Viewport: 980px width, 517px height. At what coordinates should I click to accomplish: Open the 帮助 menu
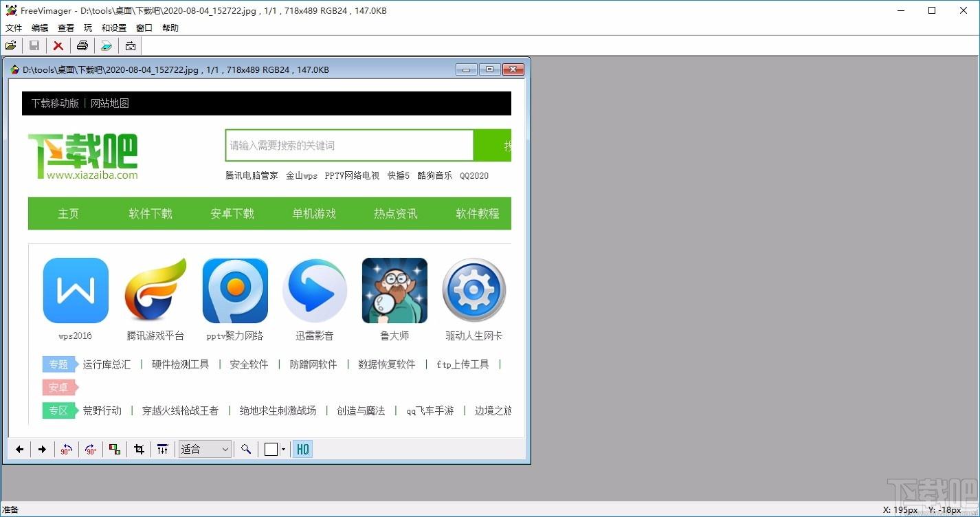coord(170,28)
